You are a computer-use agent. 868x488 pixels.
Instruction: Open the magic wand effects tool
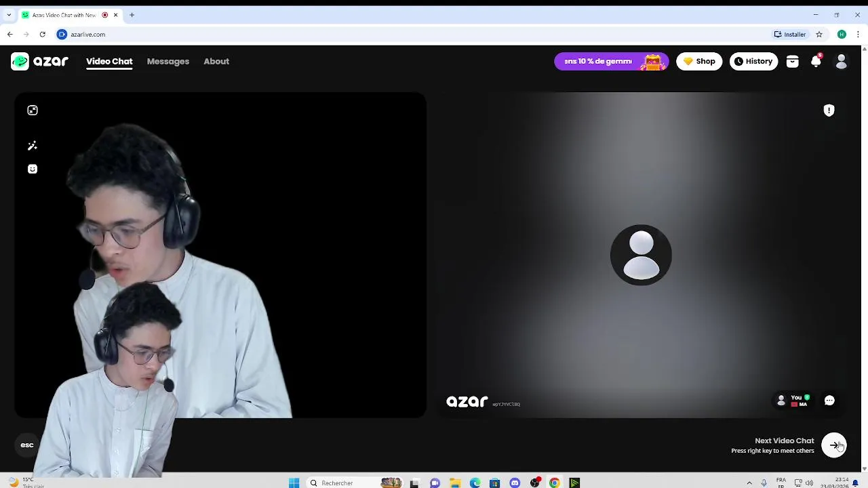[33, 146]
